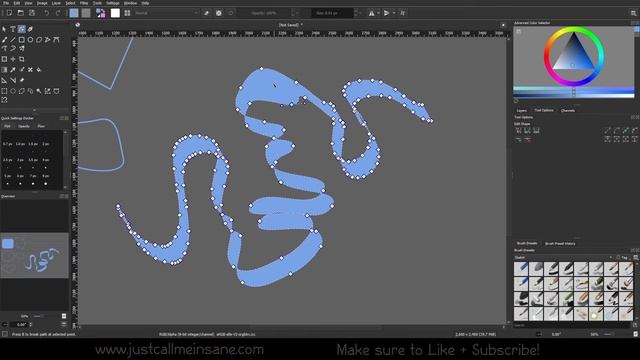Select the Freehand Path tool
The height and width of the screenshot is (360, 640).
coord(4,49)
